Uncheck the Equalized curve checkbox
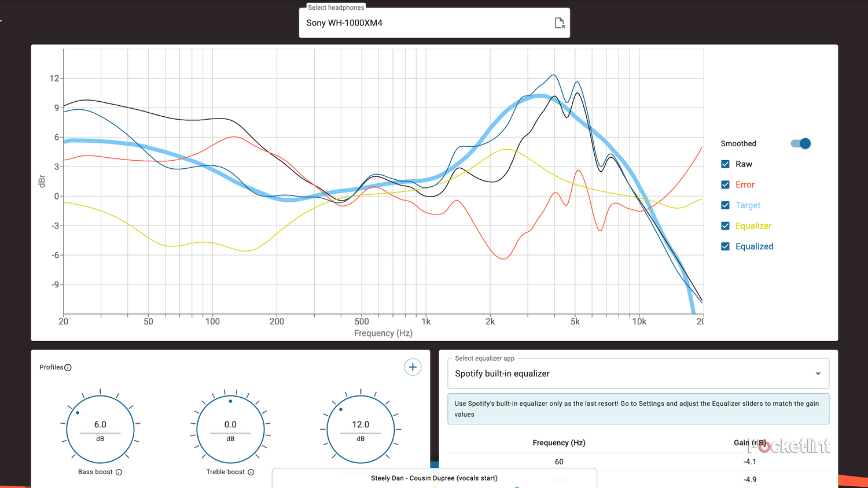Viewport: 868px width, 488px height. 725,246
